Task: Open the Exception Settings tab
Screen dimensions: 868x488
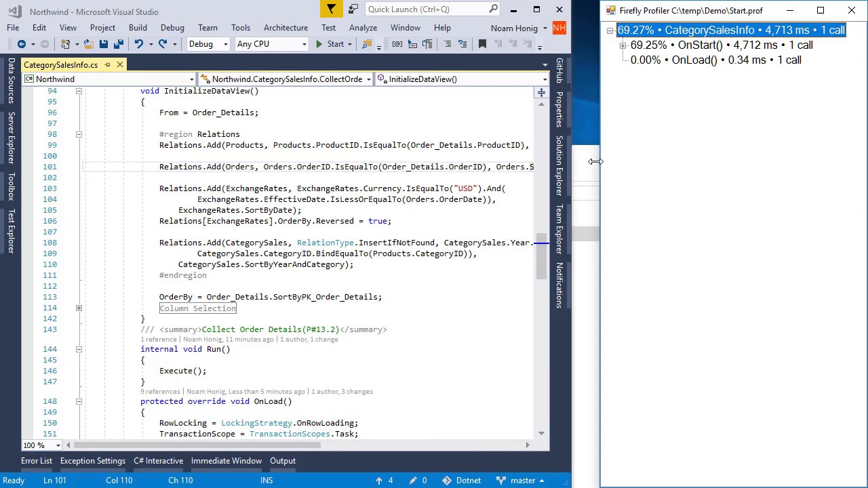Action: click(93, 461)
